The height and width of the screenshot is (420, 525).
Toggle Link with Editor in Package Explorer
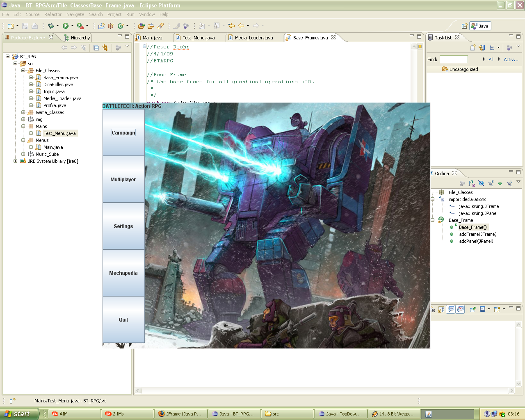tap(105, 48)
